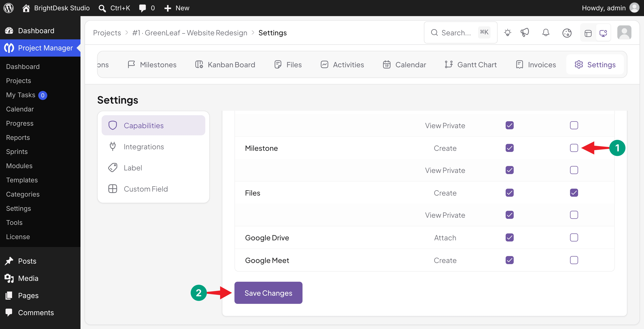Go to Projects breadcrumb link
Image resolution: width=644 pixels, height=329 pixels.
pyautogui.click(x=107, y=33)
